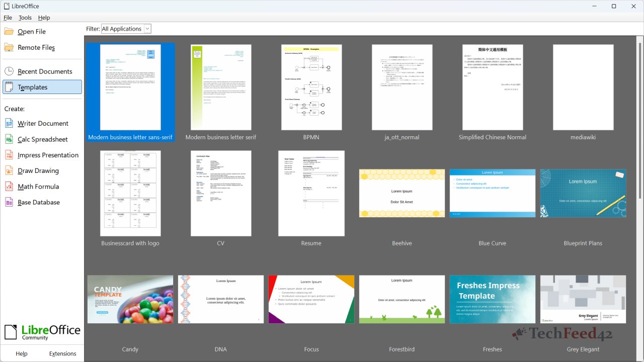Select the Beehive presentation thumbnail
644x362 pixels.
pyautogui.click(x=402, y=193)
